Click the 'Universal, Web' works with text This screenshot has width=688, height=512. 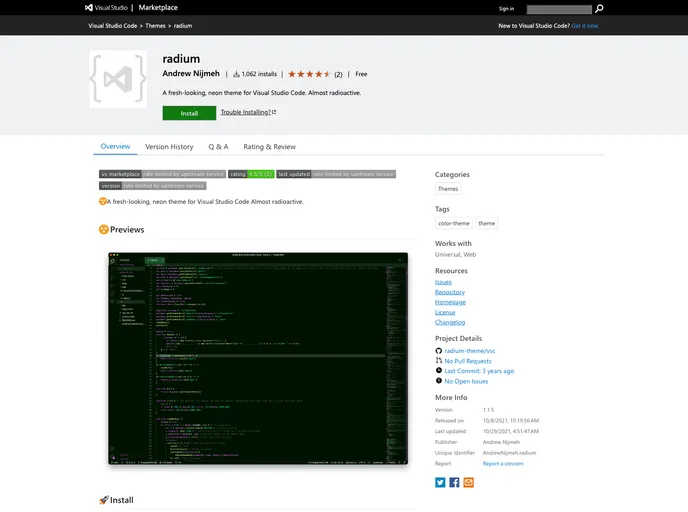click(455, 254)
